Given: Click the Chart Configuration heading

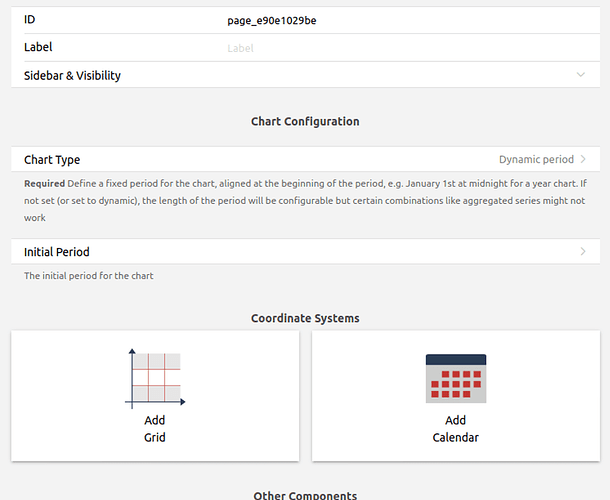Looking at the screenshot, I should point(305,122).
